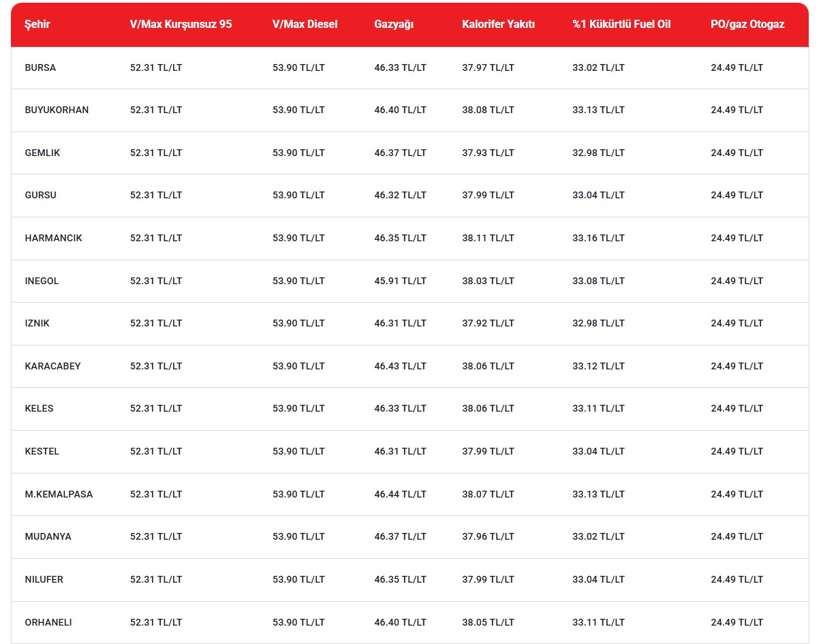This screenshot has width=821, height=644.
Task: Click the Şehir column header
Action: tap(37, 25)
